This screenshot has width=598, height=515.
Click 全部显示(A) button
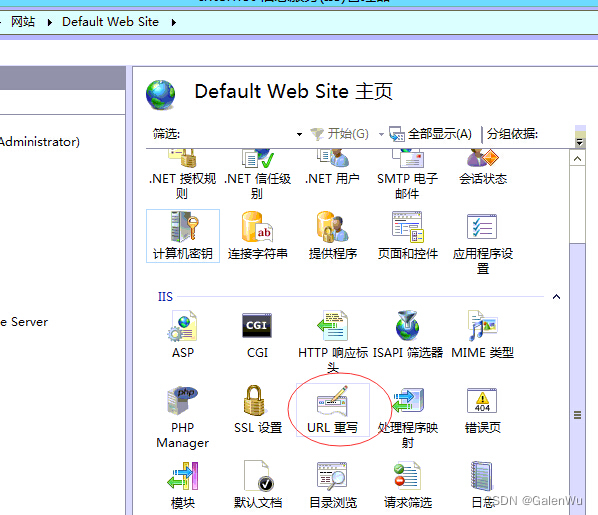[x=431, y=134]
